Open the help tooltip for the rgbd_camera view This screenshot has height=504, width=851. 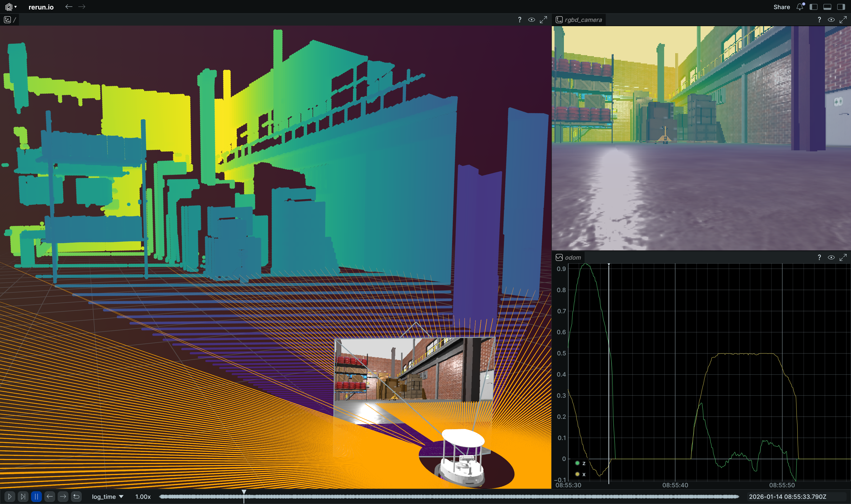(820, 19)
